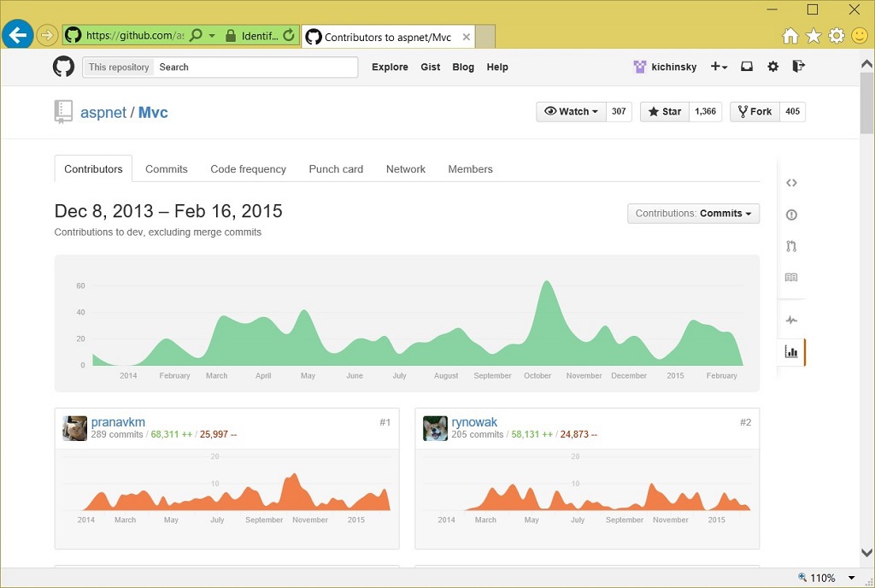Open browser Tools gear icon
Viewport: 875px width, 588px height.
(x=837, y=36)
